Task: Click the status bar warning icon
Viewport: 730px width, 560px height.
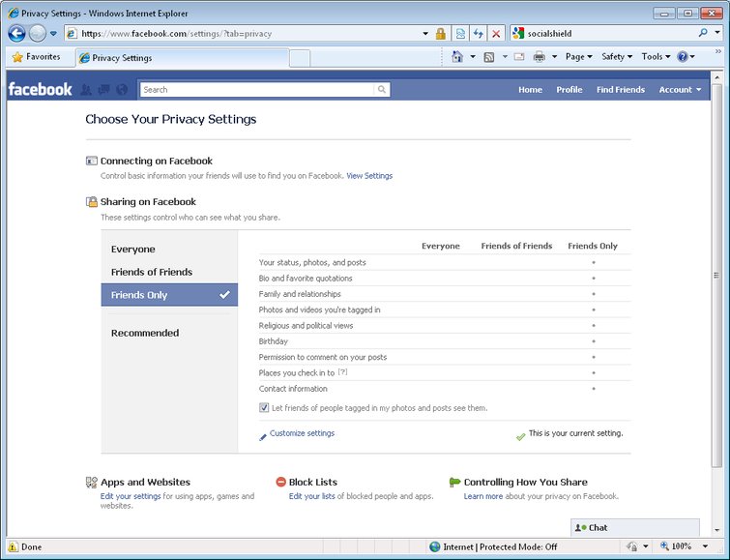Action: click(x=13, y=547)
